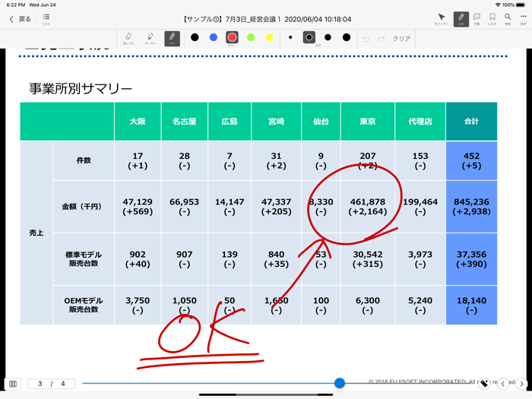Choose the selected second pen thickness

309,37
